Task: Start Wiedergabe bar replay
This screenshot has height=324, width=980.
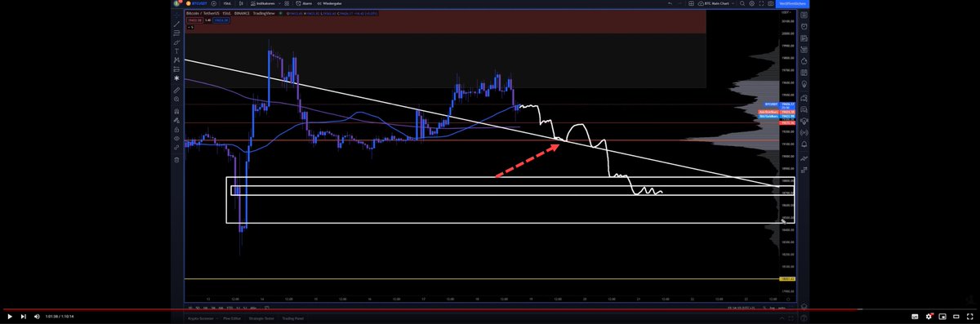Action: (329, 3)
